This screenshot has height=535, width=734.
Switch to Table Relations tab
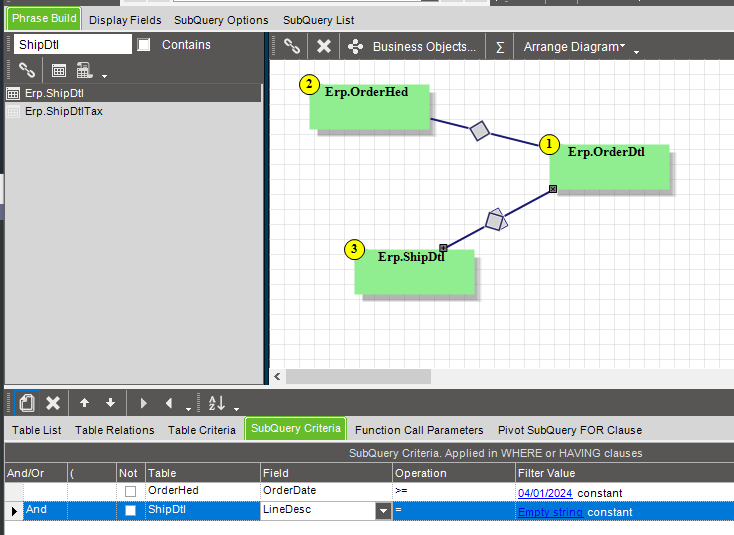(x=115, y=430)
